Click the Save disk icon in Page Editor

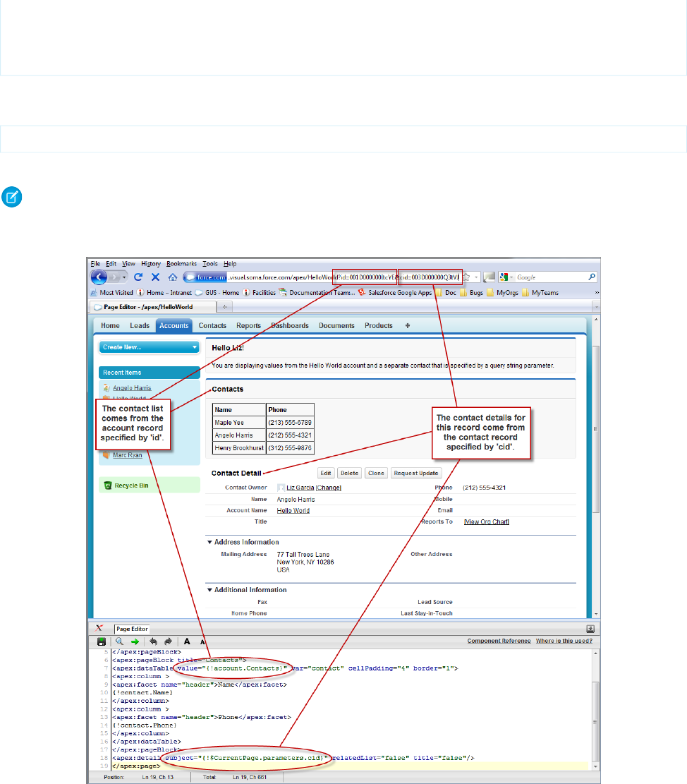[102, 641]
